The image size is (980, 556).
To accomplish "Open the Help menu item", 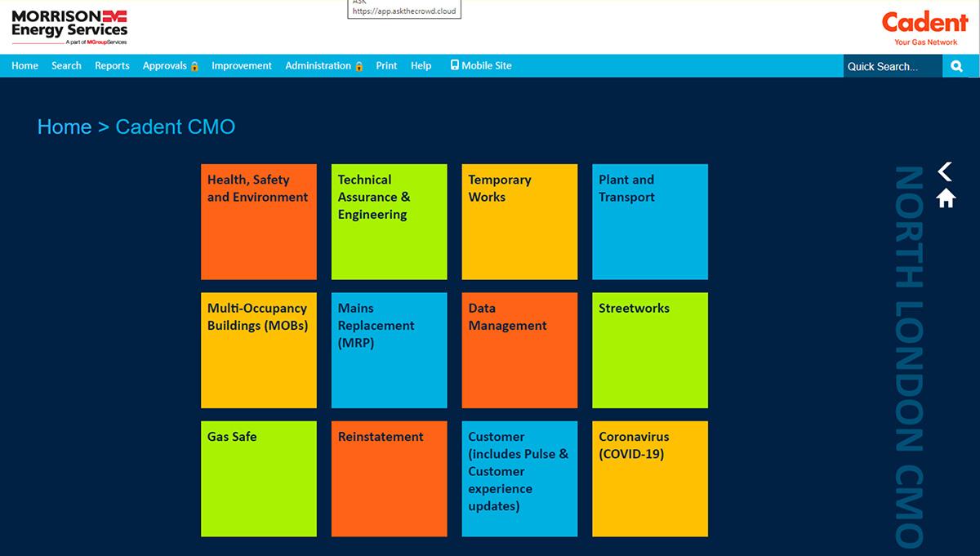I will pos(421,66).
